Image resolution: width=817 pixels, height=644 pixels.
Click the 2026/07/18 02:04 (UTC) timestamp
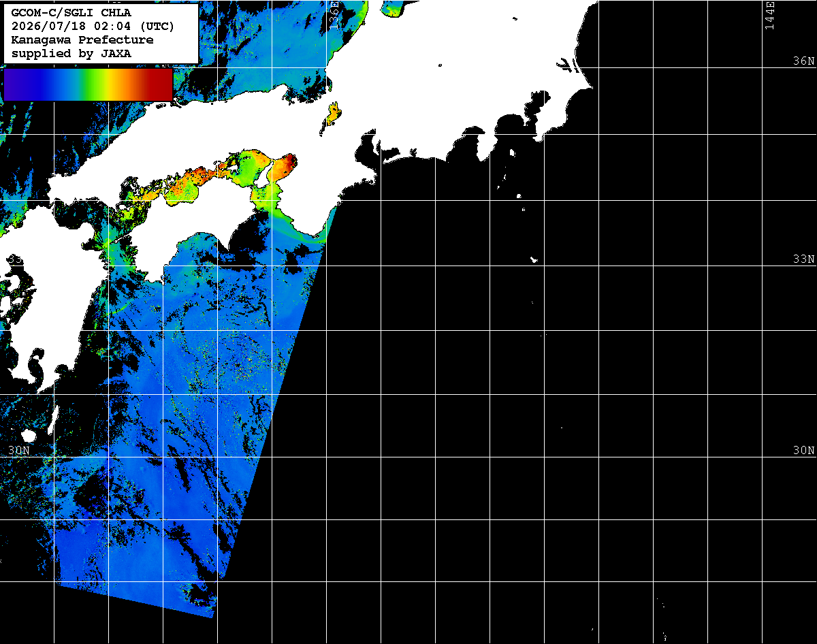[93, 26]
